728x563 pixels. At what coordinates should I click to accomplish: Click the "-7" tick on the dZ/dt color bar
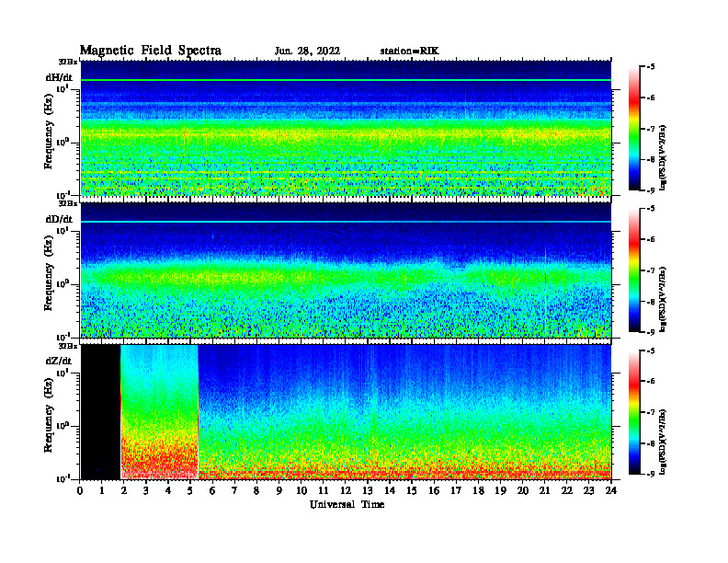pos(651,412)
